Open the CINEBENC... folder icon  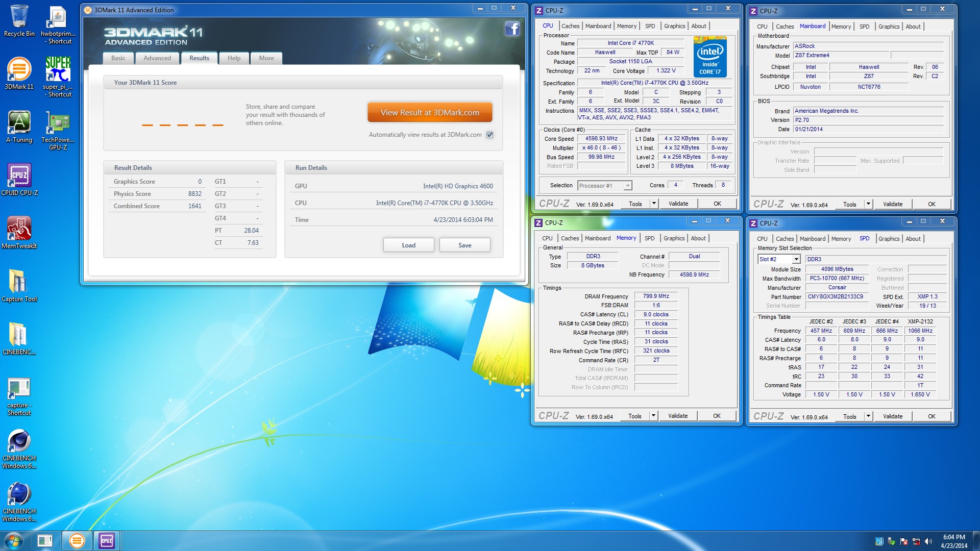[x=19, y=338]
